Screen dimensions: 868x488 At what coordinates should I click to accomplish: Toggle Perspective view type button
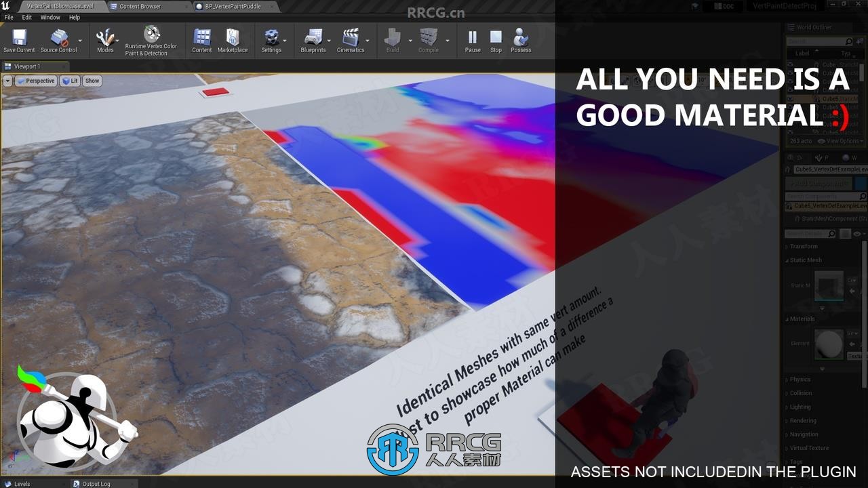coord(36,81)
